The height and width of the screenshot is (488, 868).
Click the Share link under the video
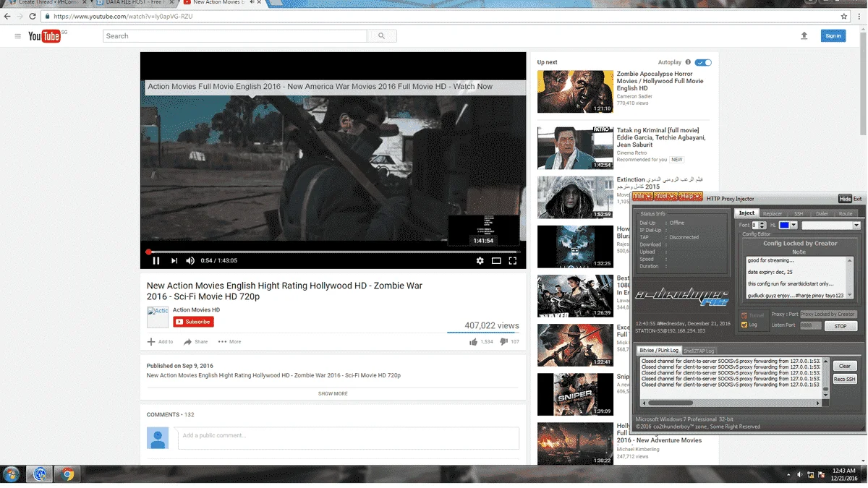pos(196,342)
